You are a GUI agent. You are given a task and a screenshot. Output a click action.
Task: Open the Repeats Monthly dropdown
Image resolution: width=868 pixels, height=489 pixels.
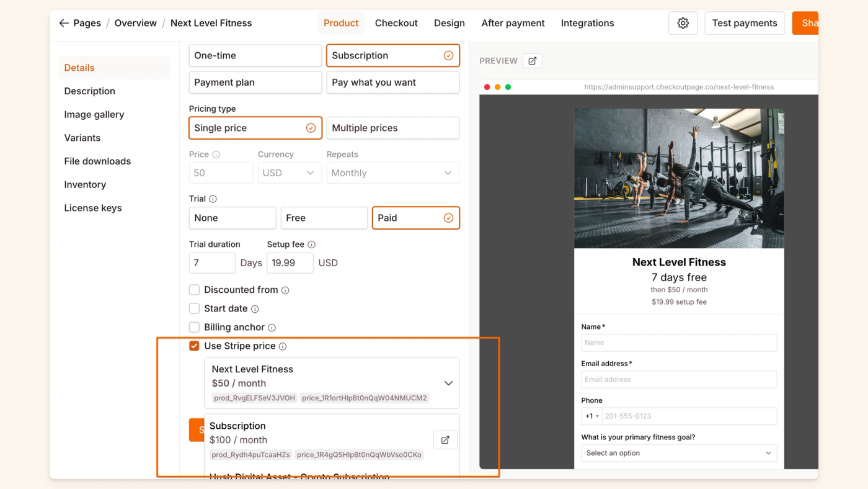(x=393, y=173)
